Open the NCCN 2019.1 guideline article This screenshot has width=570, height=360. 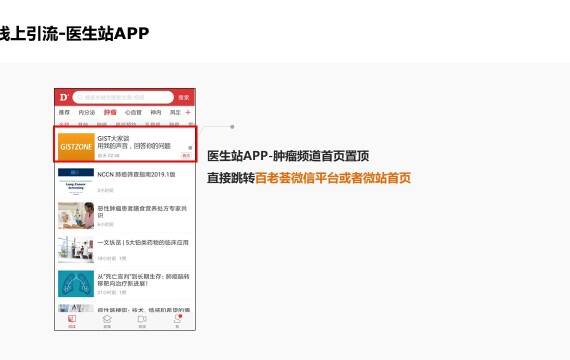tap(136, 175)
